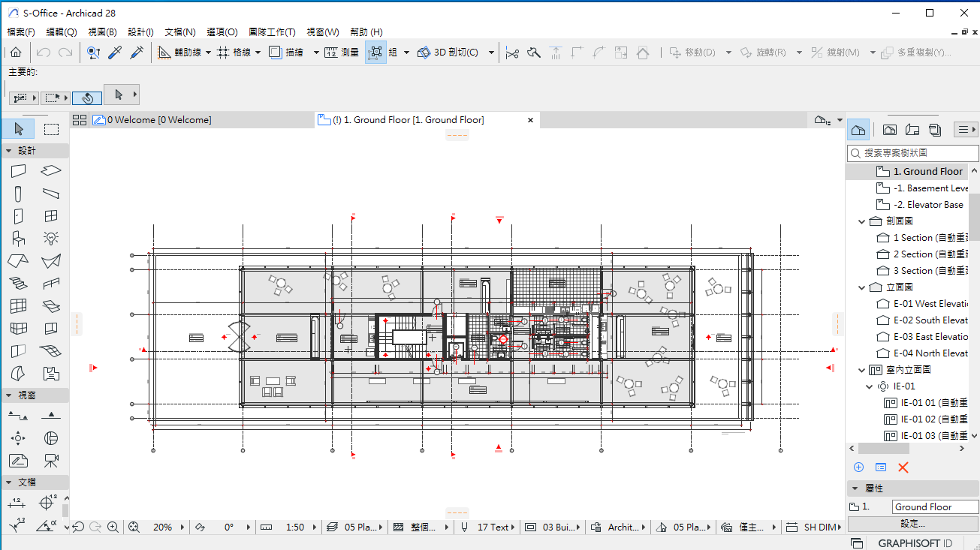The image size is (980, 550).
Task: Select the Shell tool
Action: pos(51,261)
